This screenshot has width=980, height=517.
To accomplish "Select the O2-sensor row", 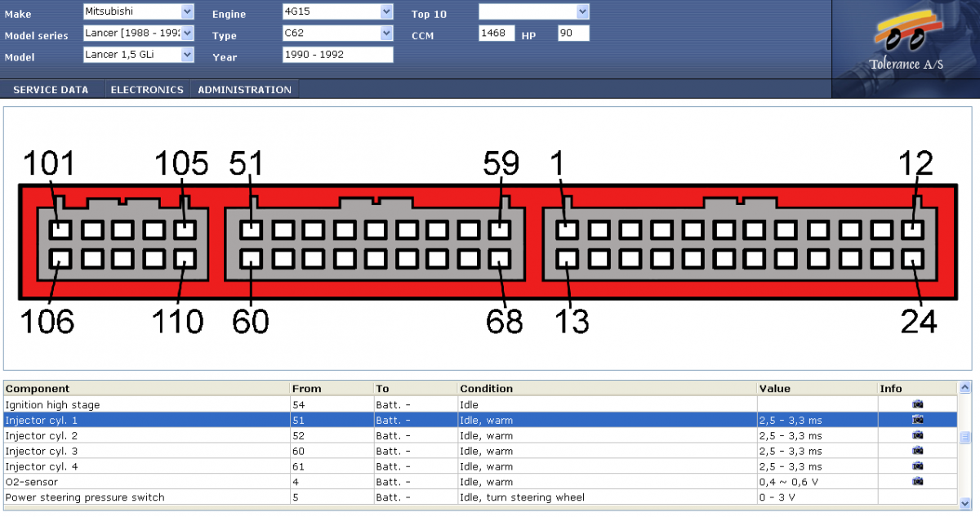I will click(480, 482).
